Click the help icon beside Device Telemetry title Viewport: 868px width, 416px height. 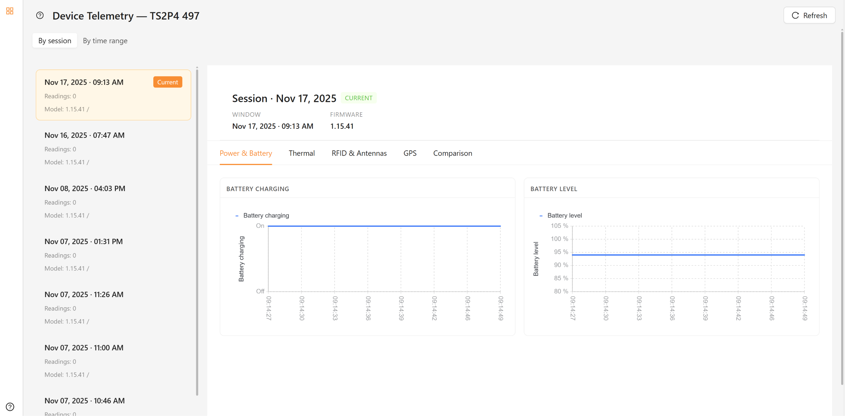coord(40,15)
